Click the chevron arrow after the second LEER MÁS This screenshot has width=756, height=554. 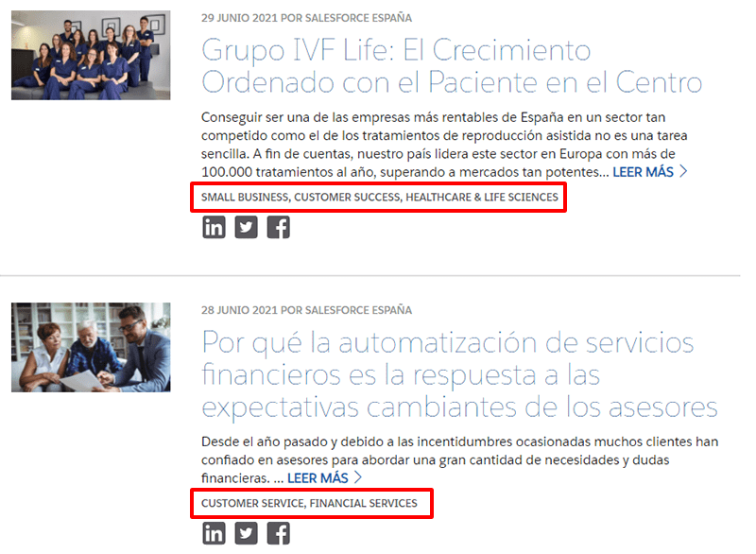point(358,478)
